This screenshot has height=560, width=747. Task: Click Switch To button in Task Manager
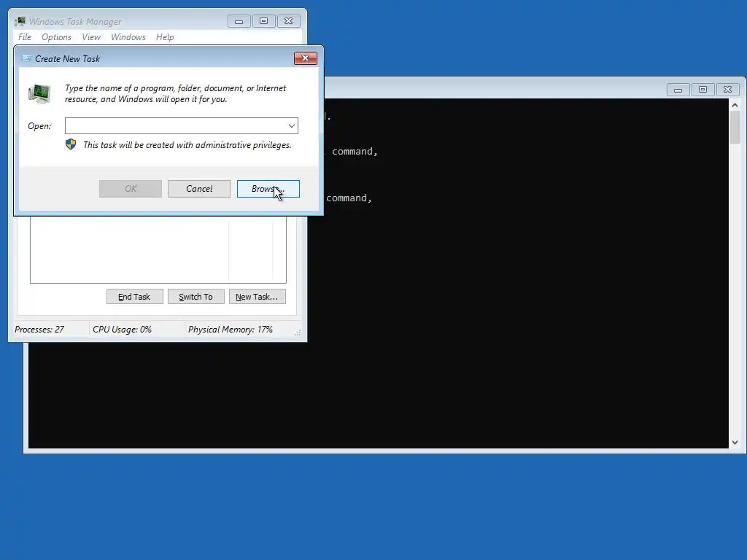[196, 297]
